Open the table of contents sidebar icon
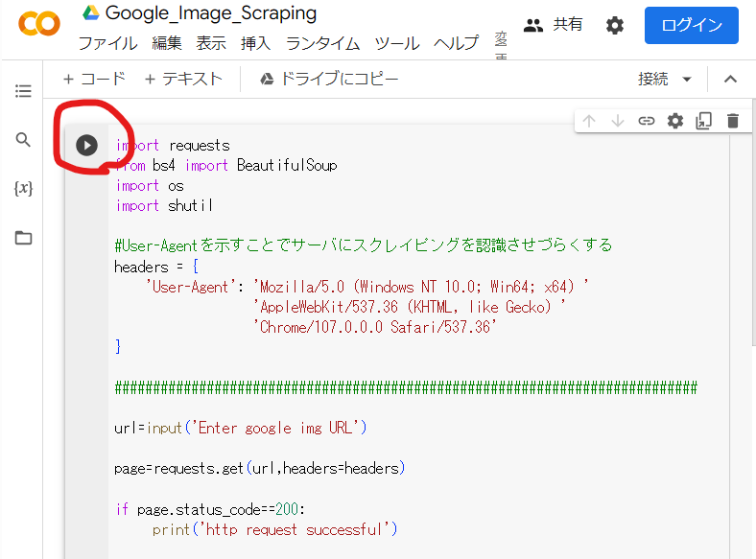Viewport: 756px width, 559px height. (23, 91)
